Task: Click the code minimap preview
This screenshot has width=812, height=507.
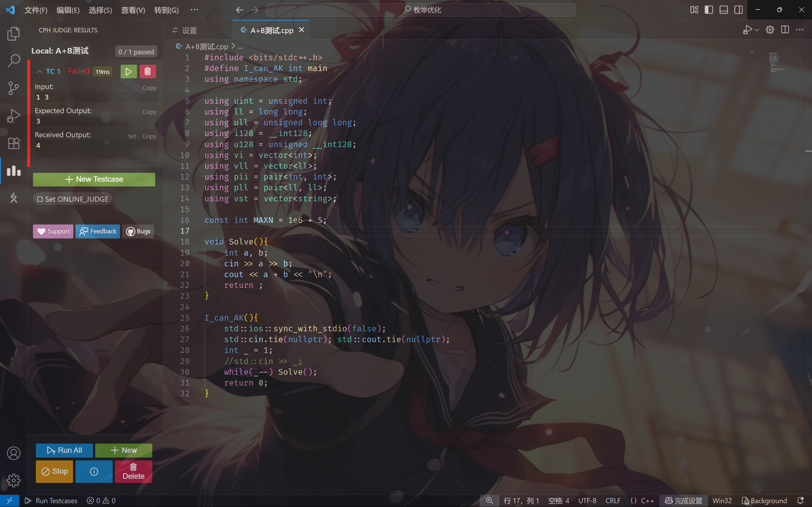Action: tap(776, 62)
